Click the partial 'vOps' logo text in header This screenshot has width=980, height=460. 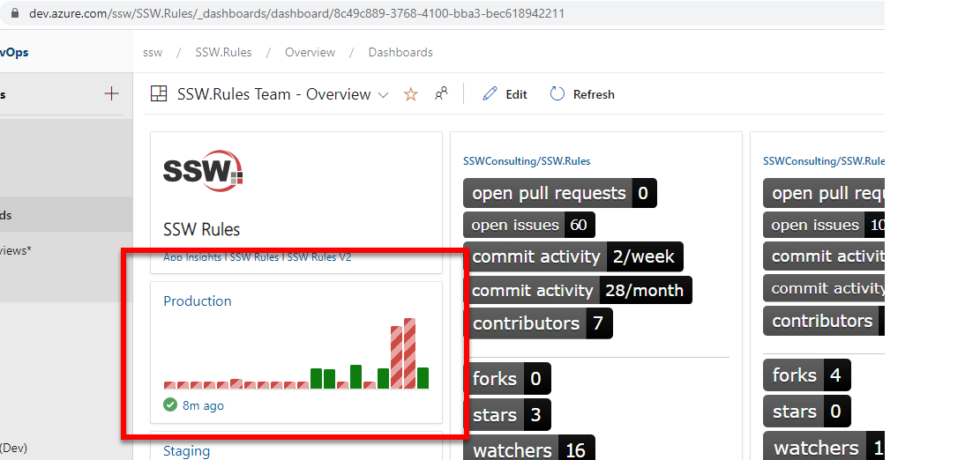click(x=14, y=52)
